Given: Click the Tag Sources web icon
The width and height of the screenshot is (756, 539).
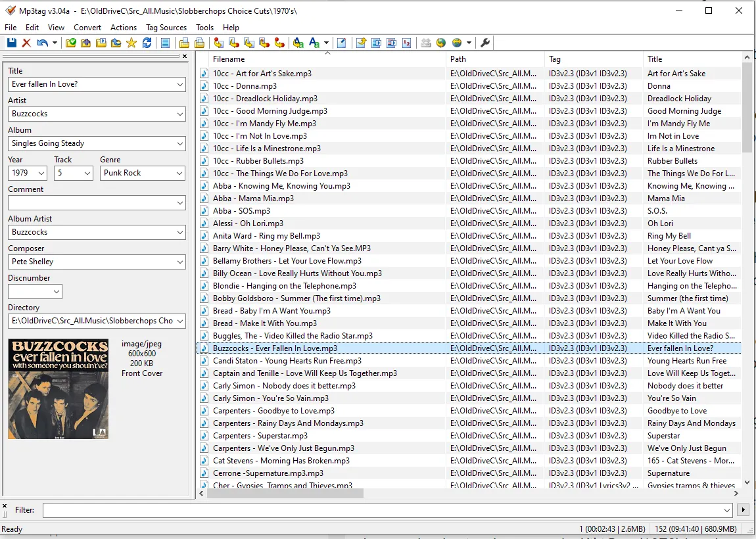Looking at the screenshot, I should point(457,43).
